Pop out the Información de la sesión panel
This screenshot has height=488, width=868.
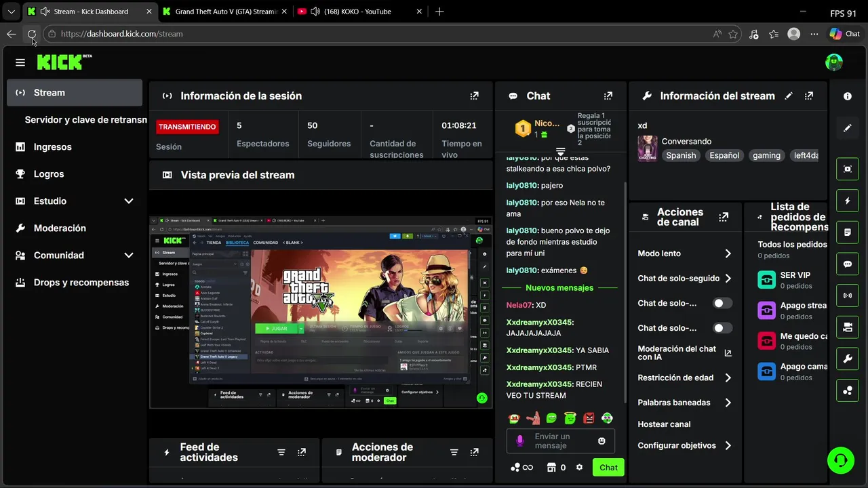(x=474, y=96)
